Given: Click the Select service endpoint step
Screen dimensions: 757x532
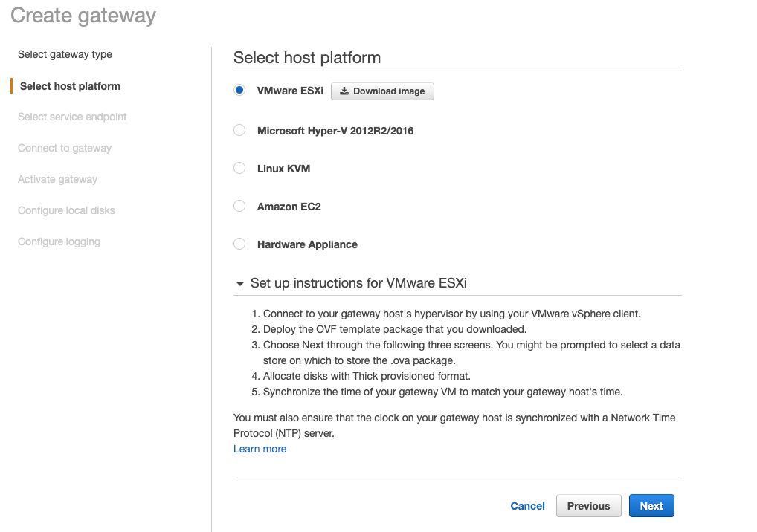Looking at the screenshot, I should pos(71,117).
